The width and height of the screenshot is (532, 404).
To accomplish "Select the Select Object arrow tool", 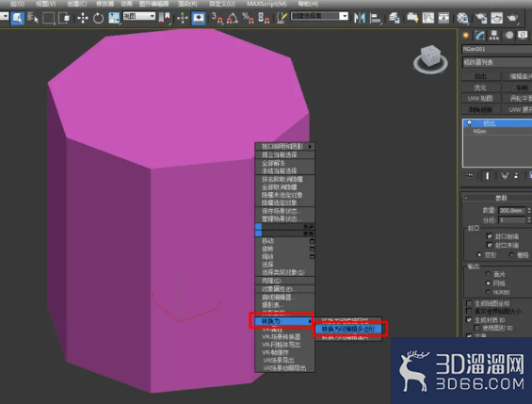I will coord(17,18).
